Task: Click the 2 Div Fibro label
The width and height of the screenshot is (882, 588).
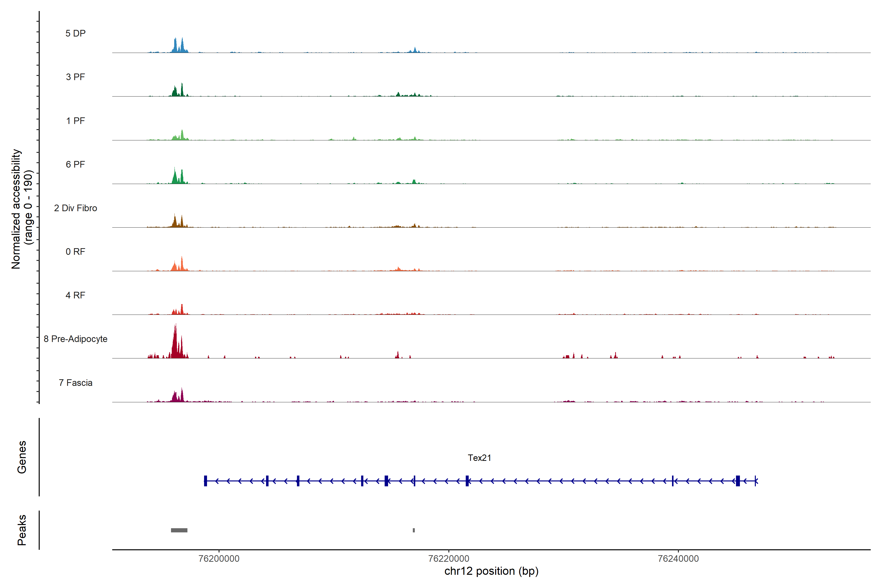Action: 75,208
